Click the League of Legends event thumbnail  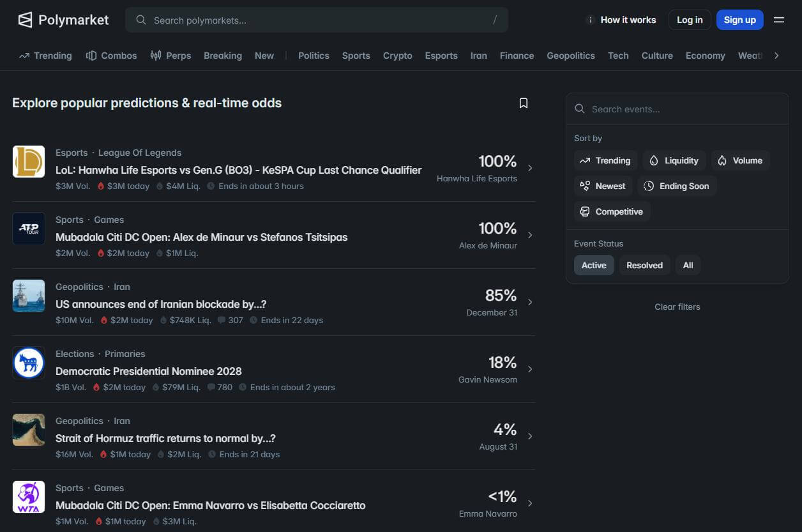(29, 162)
